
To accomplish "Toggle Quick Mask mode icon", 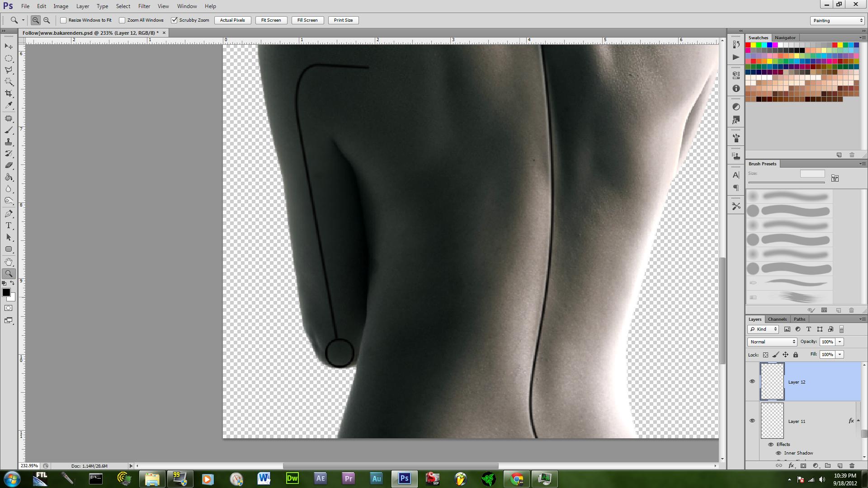I will [x=9, y=308].
